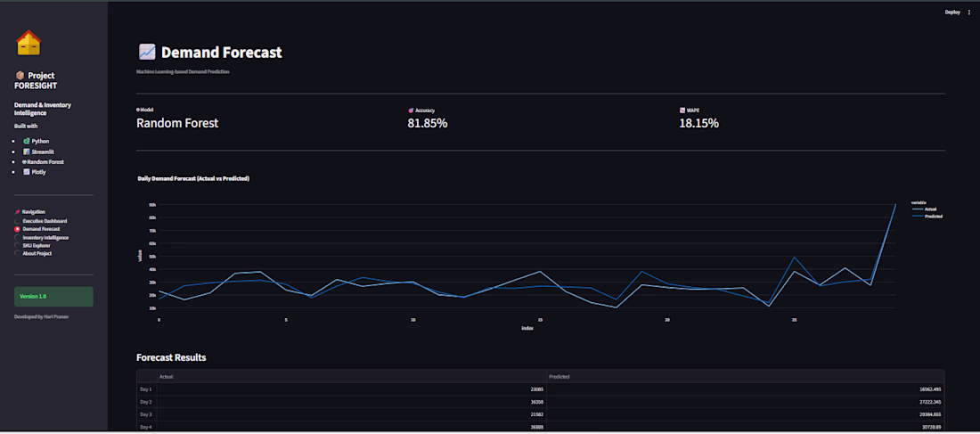This screenshot has width=980, height=434.
Task: Click the Predicted value 27222.345 cell
Action: pos(746,402)
